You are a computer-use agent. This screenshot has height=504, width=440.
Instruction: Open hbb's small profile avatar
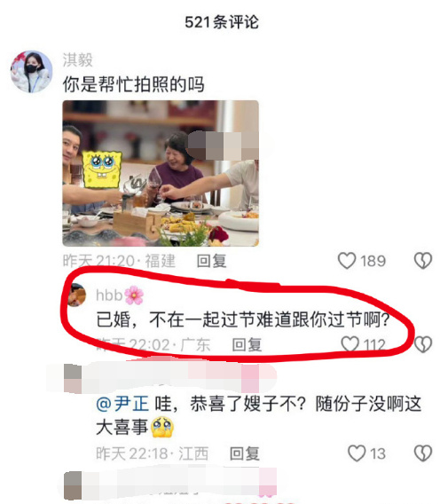pos(77,295)
